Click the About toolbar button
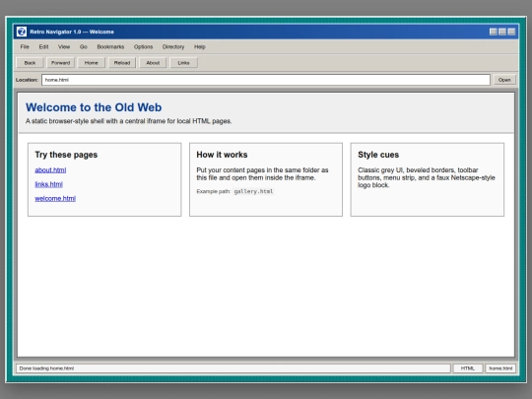Viewport: 532px width, 399px height. [153, 63]
